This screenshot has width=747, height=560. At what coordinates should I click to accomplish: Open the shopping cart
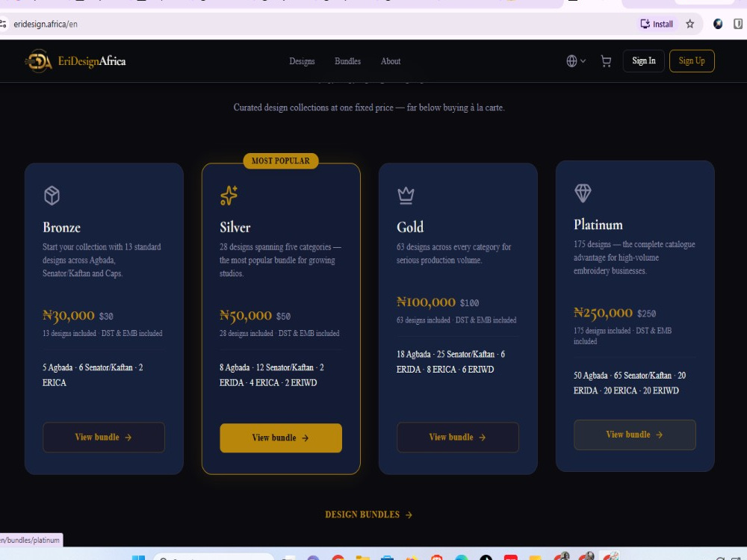click(x=606, y=61)
